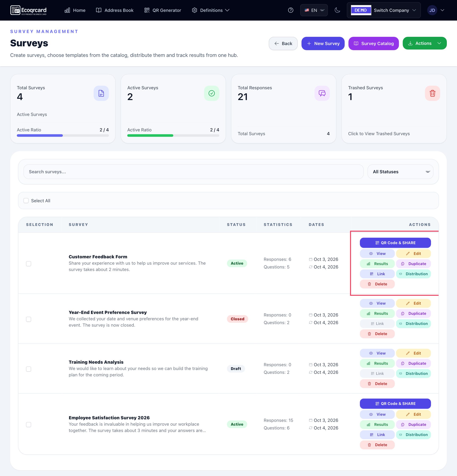Image resolution: width=457 pixels, height=476 pixels.
Task: Open QR Generator in the navbar
Action: click(x=163, y=10)
